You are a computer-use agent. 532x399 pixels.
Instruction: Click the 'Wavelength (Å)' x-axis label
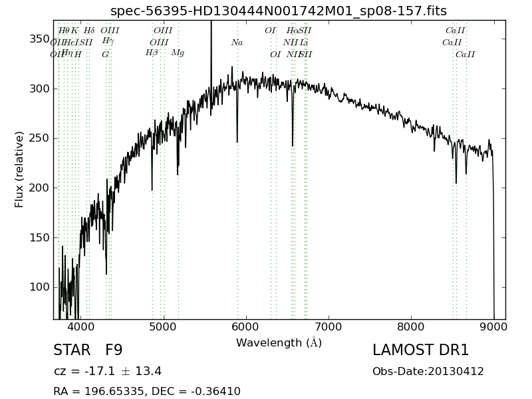pyautogui.click(x=279, y=342)
